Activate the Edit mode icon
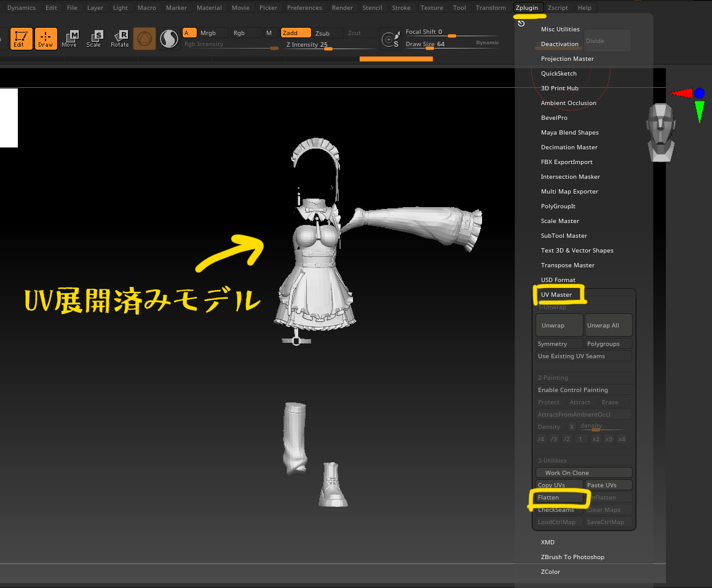This screenshot has height=588, width=712. [x=21, y=39]
